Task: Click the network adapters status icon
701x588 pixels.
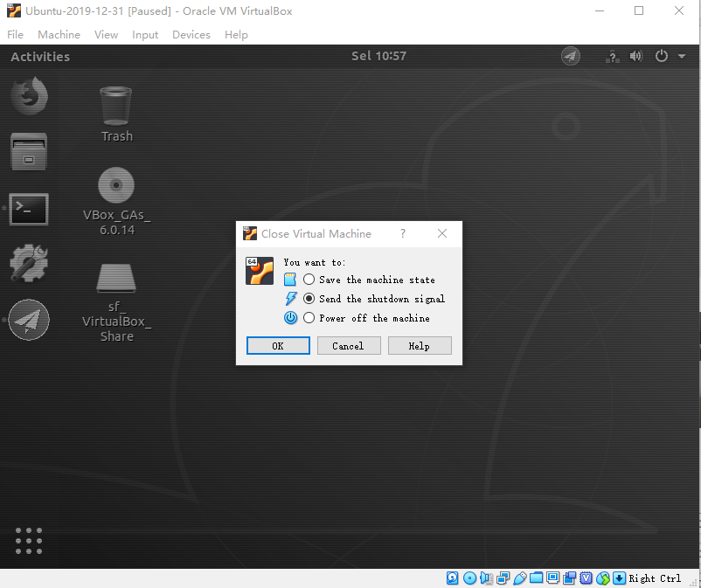Action: [503, 578]
